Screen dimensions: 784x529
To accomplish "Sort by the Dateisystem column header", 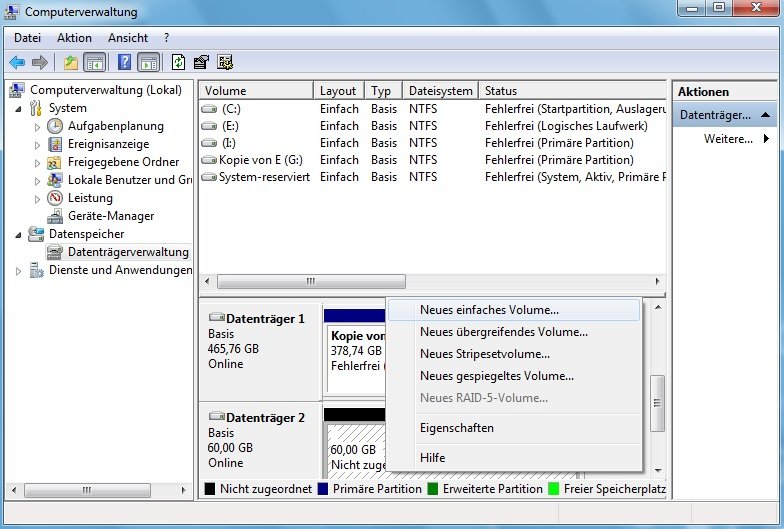I will (440, 91).
